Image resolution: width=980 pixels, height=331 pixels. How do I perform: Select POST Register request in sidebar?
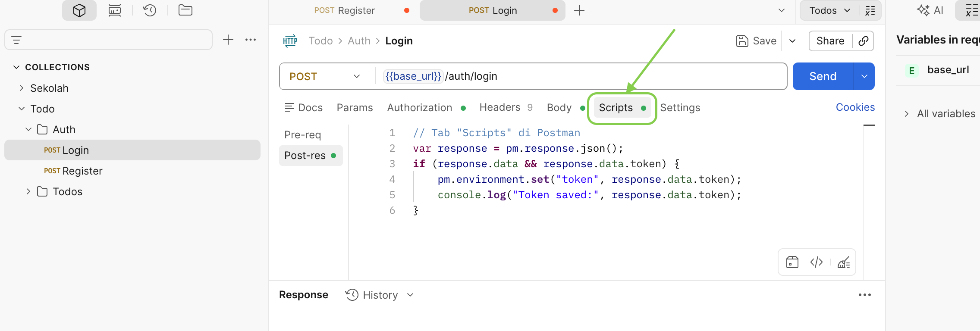tap(132, 171)
